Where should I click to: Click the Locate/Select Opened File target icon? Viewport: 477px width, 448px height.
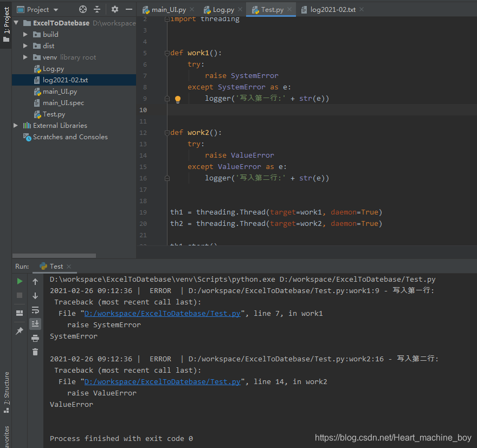click(x=83, y=9)
